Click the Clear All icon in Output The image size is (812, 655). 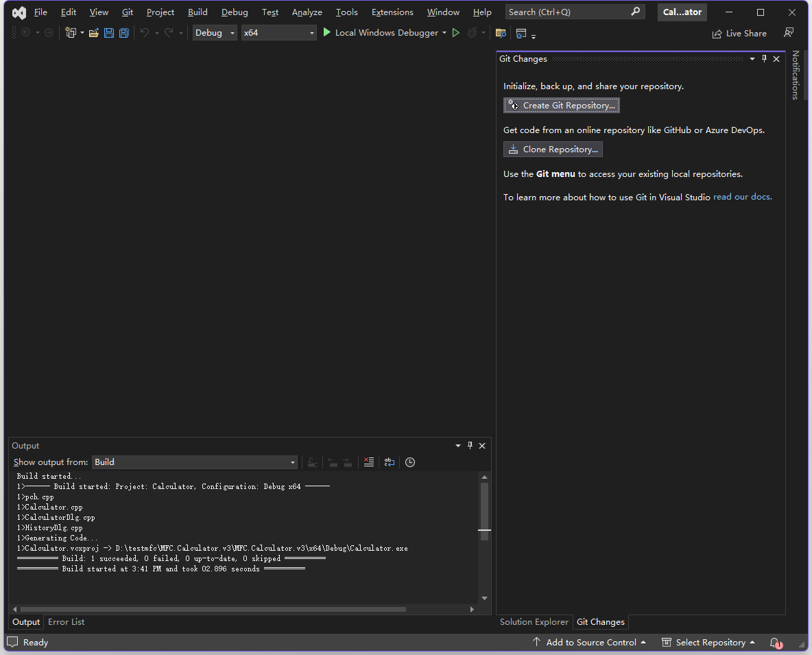pos(369,462)
